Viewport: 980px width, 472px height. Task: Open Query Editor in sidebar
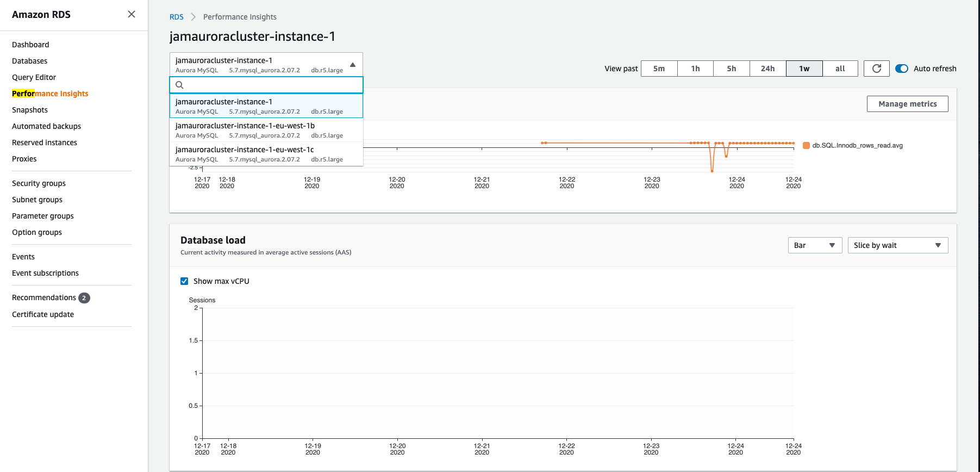34,77
